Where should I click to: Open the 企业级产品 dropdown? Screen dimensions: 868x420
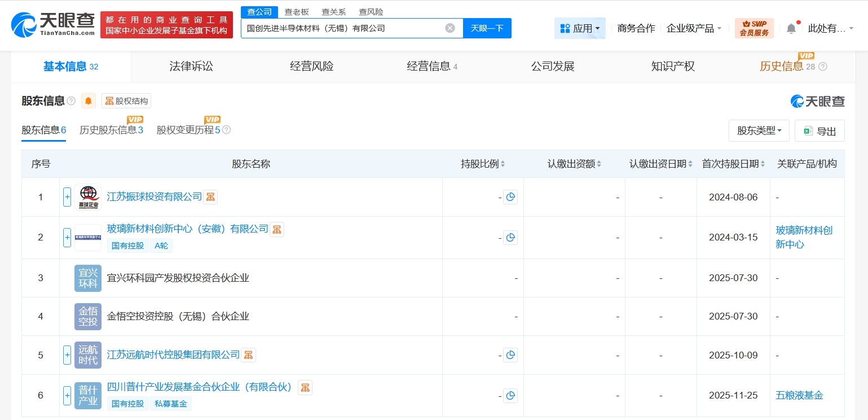click(x=694, y=28)
